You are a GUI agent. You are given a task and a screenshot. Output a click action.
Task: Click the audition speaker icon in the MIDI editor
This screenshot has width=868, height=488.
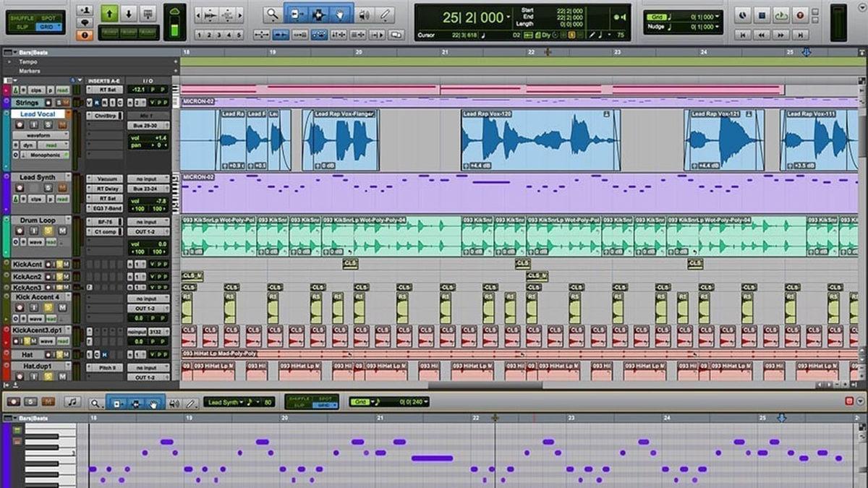coord(172,403)
